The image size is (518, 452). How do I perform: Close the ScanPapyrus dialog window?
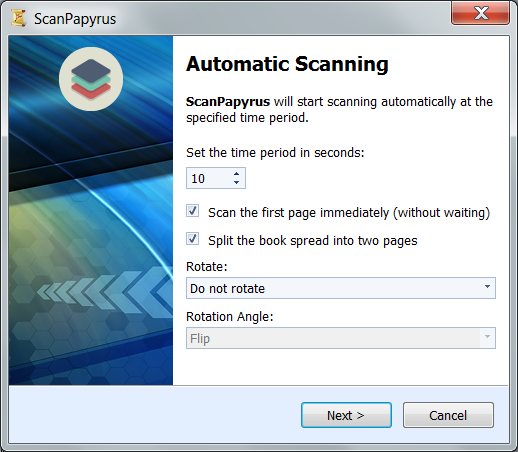coord(480,14)
